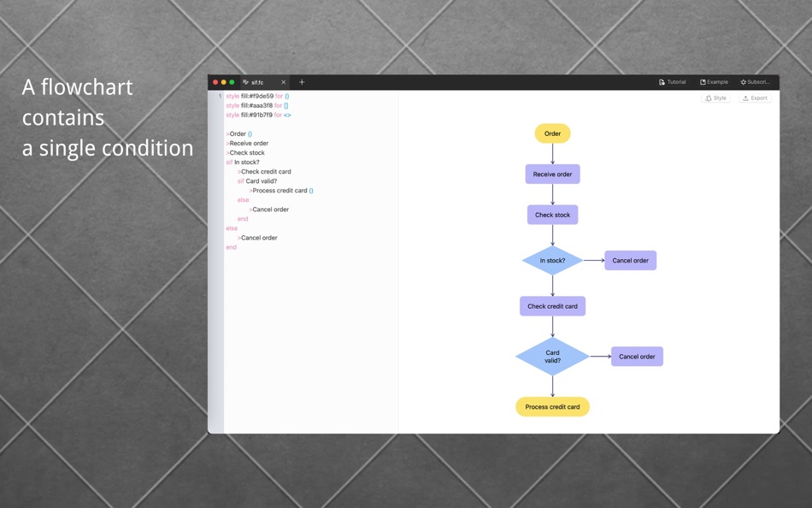Click the indented '>Cancel order' under inner else

click(x=268, y=210)
